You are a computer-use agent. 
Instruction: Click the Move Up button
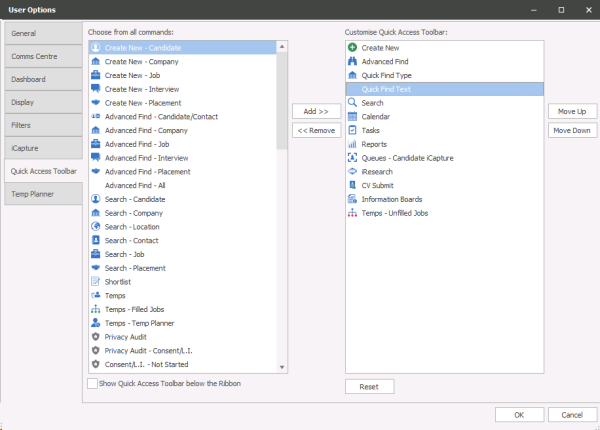[572, 111]
